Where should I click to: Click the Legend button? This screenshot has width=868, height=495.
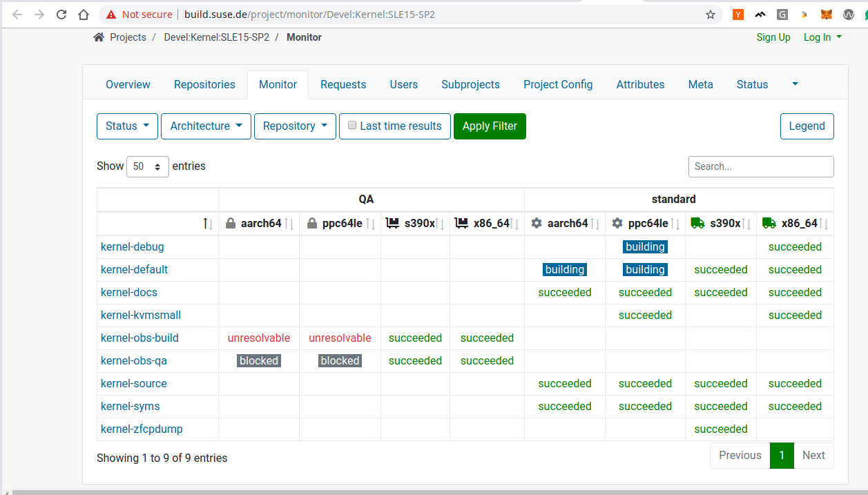click(x=807, y=126)
